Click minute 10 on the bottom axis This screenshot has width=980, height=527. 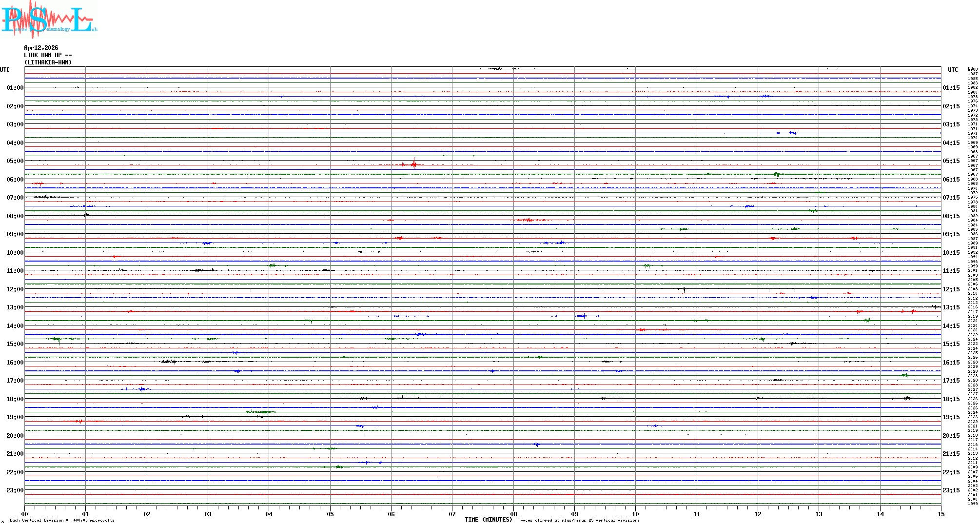click(x=635, y=514)
